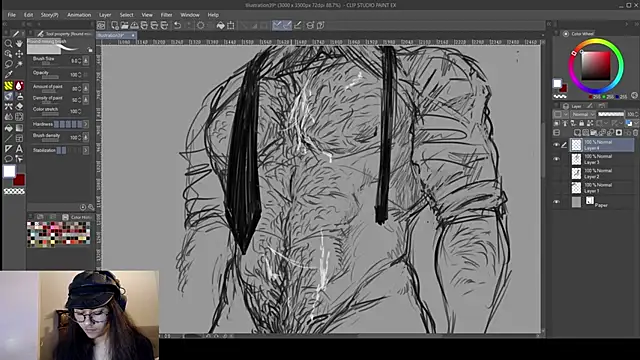Toggle the second highlighted snap button in the command bar
The width and height of the screenshot is (640, 360).
click(287, 25)
